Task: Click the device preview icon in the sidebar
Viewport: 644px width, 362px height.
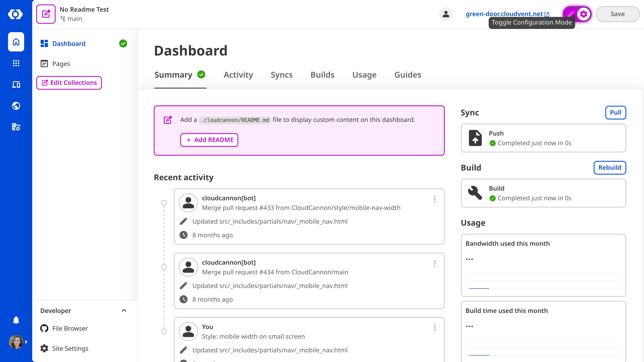Action: point(16,84)
